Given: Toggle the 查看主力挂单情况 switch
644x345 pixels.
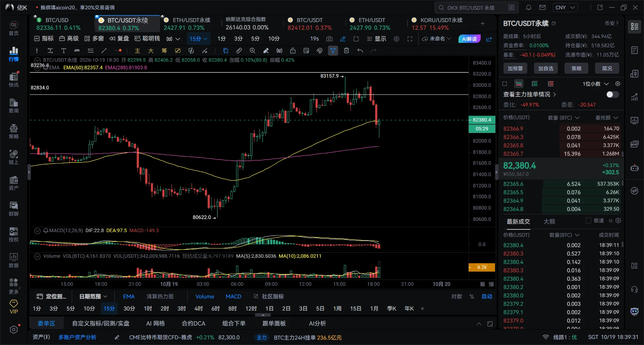Looking at the screenshot, I should click(612, 94).
